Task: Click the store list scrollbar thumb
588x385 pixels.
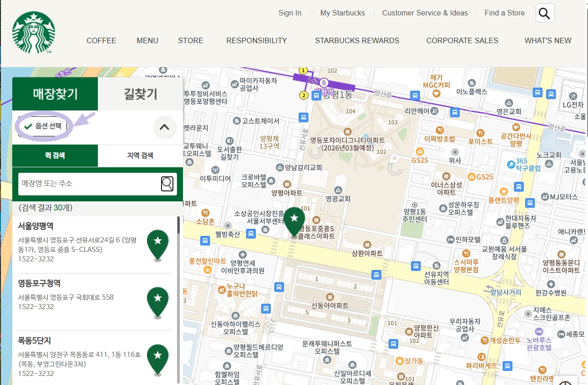Action: (x=178, y=225)
